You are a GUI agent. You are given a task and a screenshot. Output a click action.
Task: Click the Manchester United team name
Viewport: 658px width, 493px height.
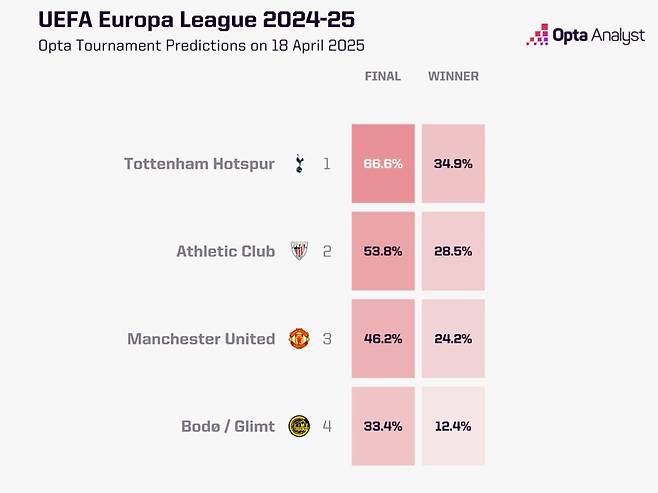(x=201, y=339)
